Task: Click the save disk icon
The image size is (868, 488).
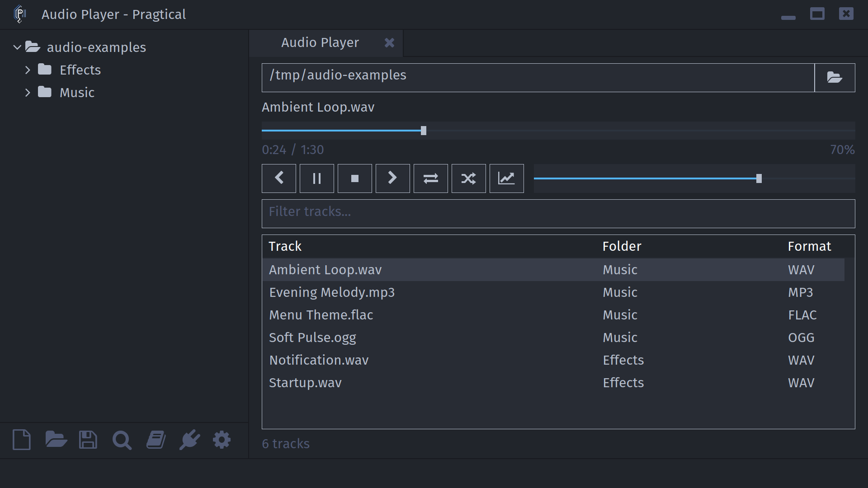Action: click(x=88, y=440)
